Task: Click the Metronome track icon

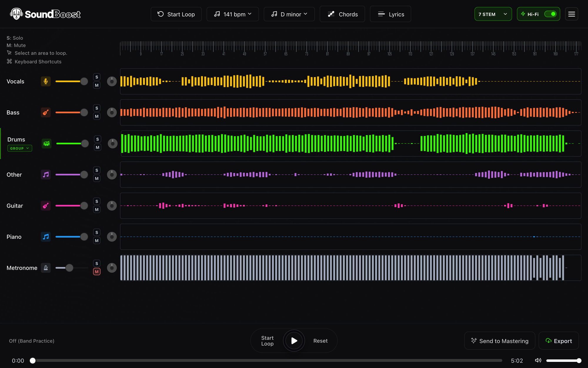Action: click(x=46, y=268)
